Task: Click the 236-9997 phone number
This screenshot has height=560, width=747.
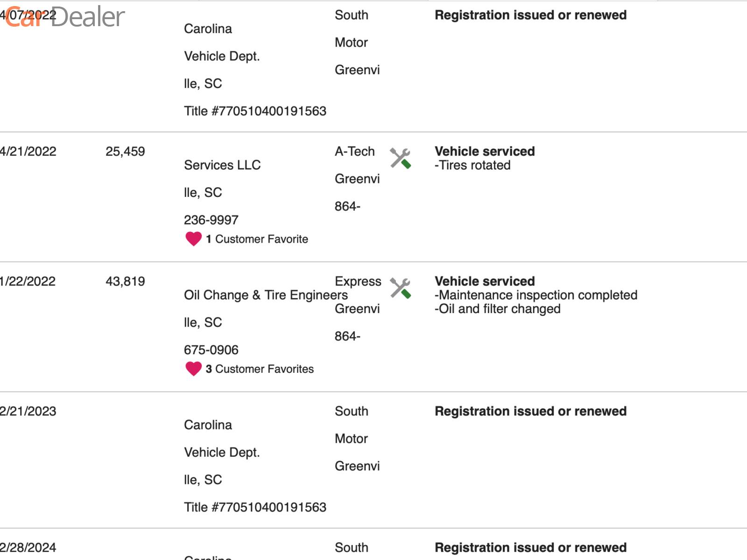Action: click(211, 220)
